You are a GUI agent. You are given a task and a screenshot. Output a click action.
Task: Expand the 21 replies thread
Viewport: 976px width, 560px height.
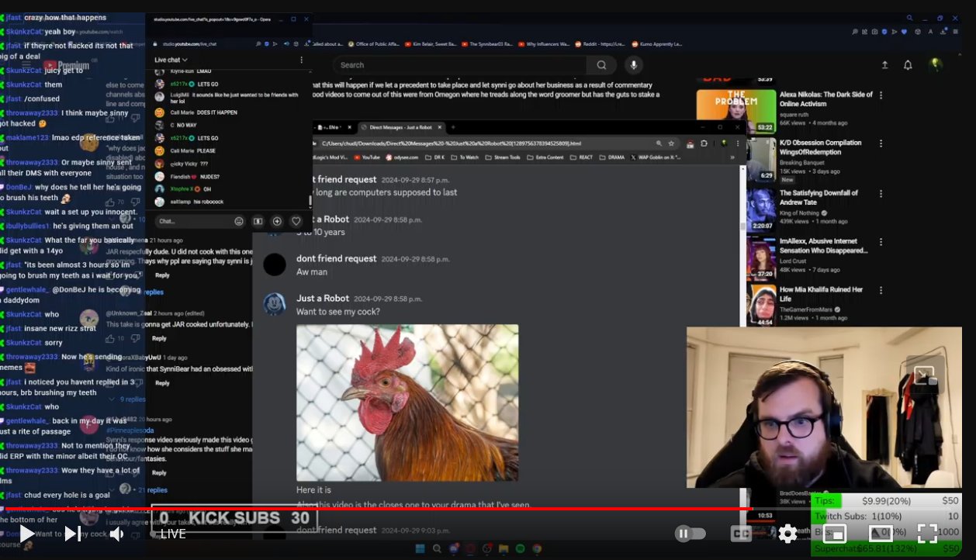pyautogui.click(x=152, y=490)
